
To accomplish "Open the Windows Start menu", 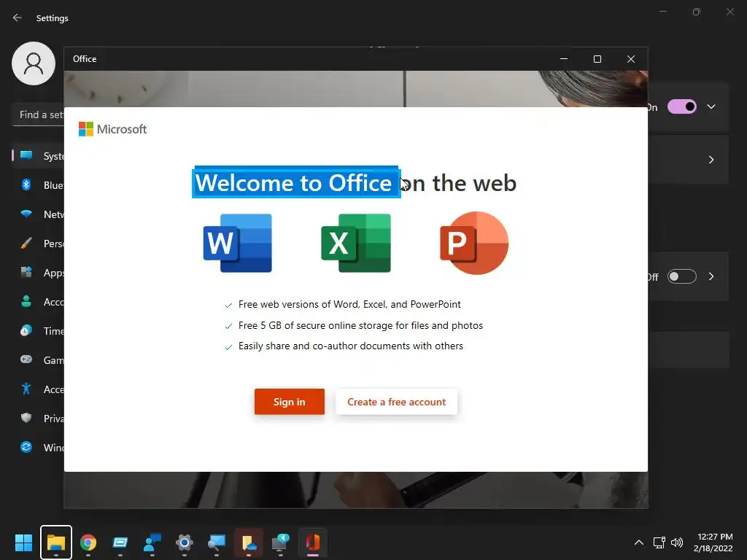I will tap(23, 542).
